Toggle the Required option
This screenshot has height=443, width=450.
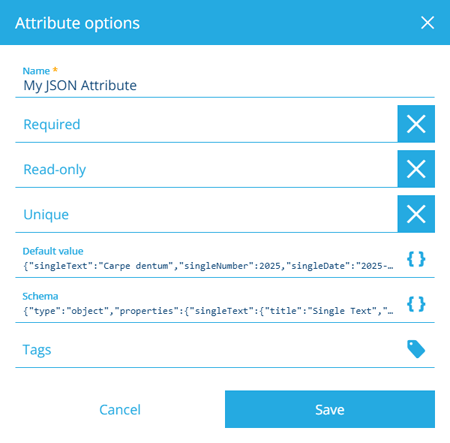click(x=416, y=124)
